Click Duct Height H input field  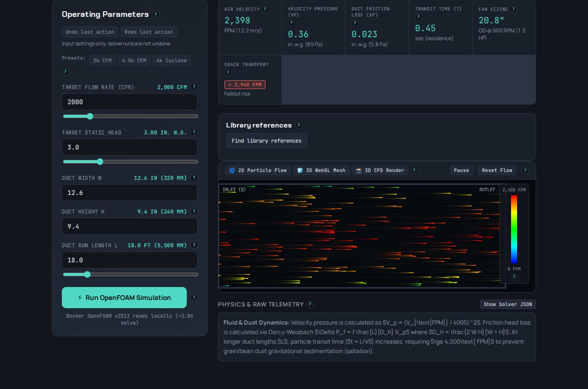click(130, 226)
